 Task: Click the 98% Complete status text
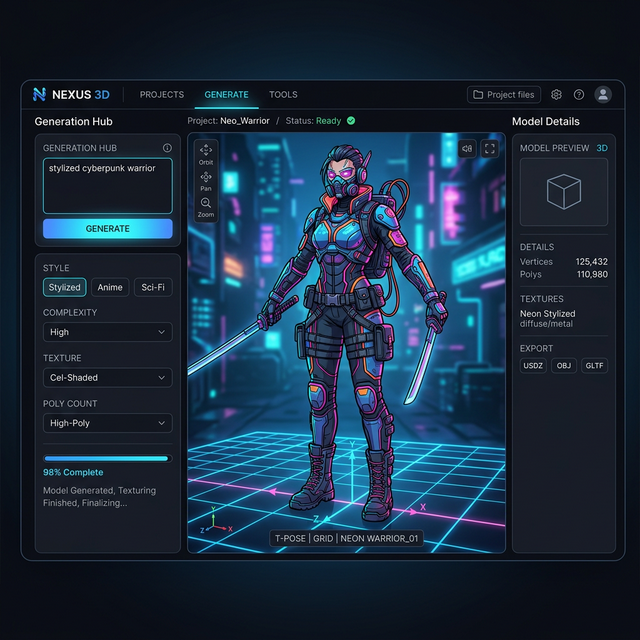[73, 472]
